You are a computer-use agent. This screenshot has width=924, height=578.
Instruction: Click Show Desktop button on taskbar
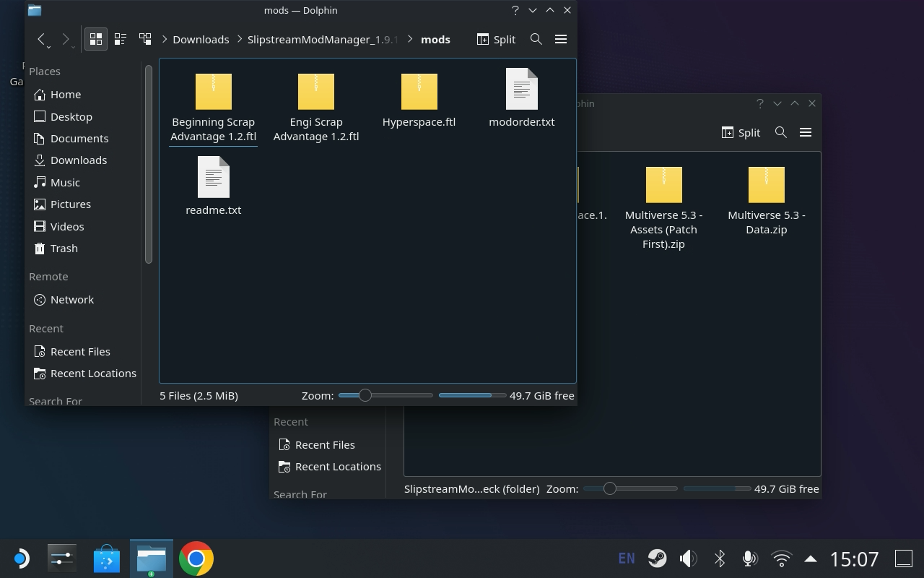coord(904,558)
